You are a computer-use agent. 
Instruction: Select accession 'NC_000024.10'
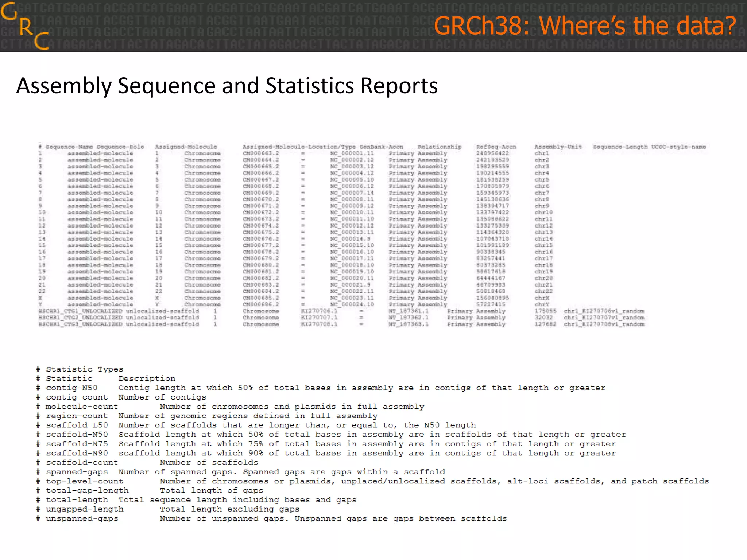352,304
